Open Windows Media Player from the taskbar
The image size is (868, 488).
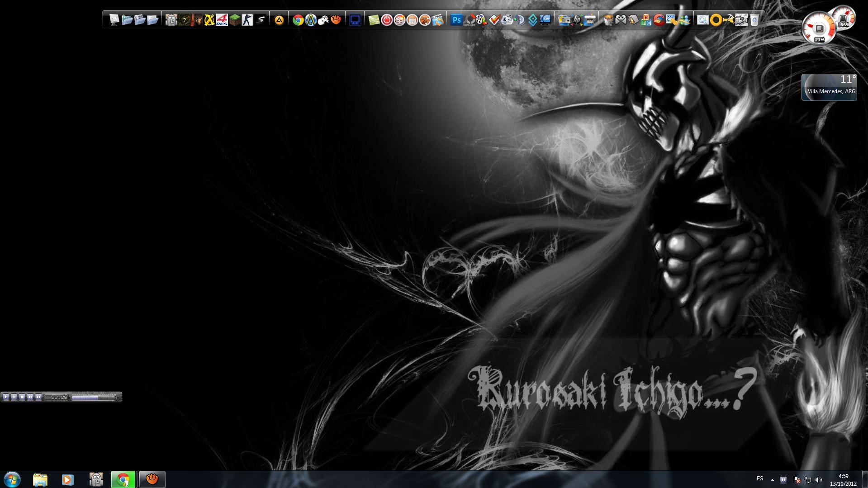(68, 479)
